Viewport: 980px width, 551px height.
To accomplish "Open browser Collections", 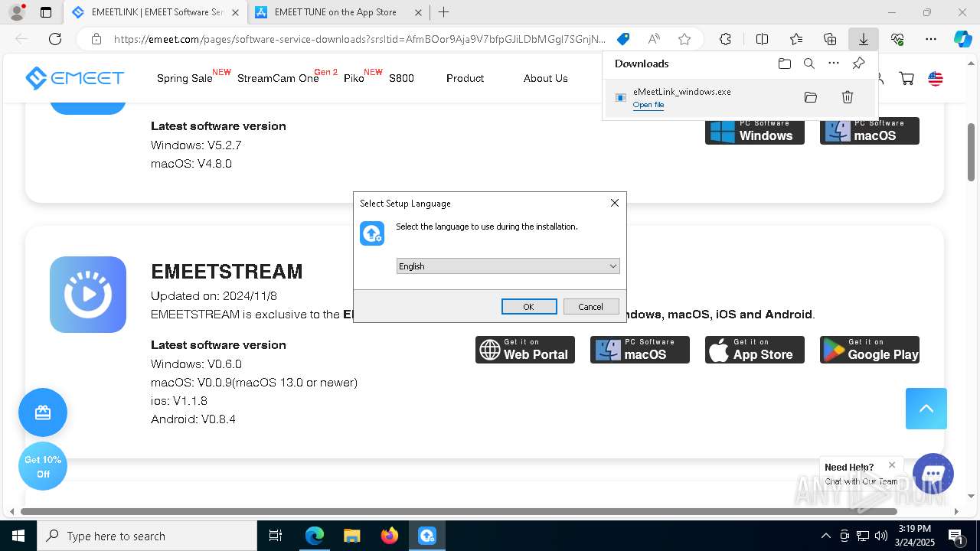I will 830,39.
